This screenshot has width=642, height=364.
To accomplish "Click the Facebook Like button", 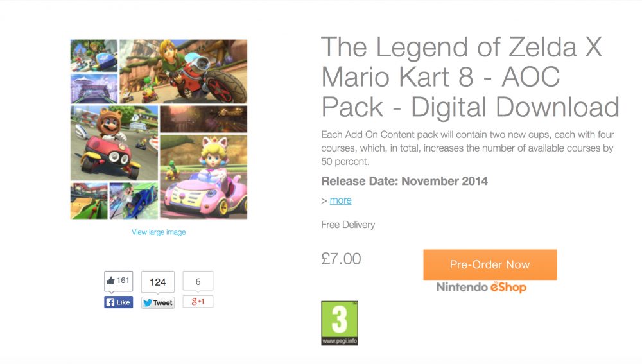I will coord(118,302).
